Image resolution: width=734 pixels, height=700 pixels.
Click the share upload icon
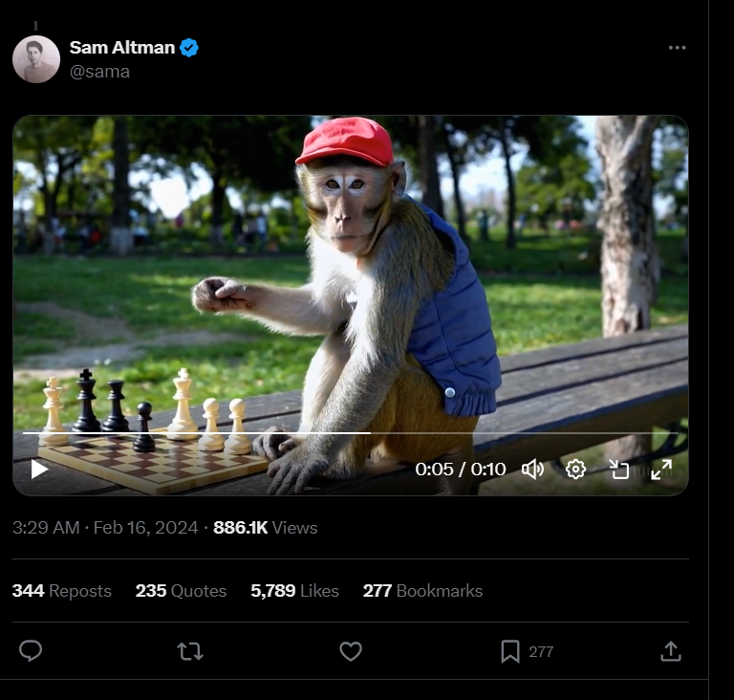[670, 651]
